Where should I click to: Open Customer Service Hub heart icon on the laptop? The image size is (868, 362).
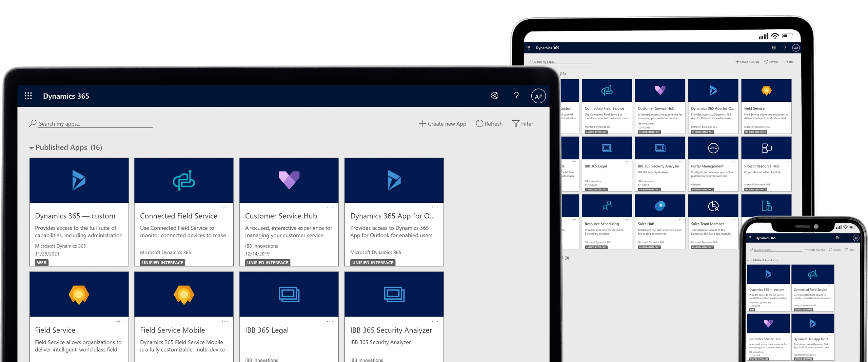(289, 180)
